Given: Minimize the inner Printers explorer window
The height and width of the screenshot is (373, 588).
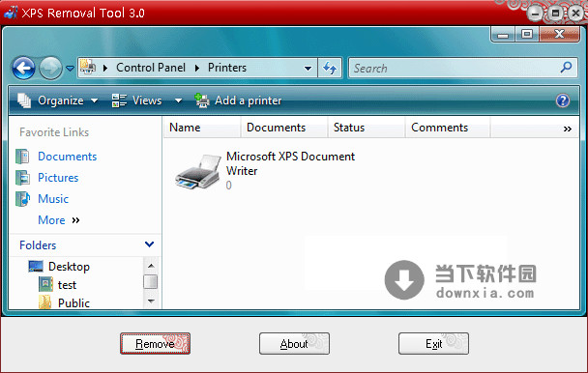Looking at the screenshot, I should (x=503, y=35).
